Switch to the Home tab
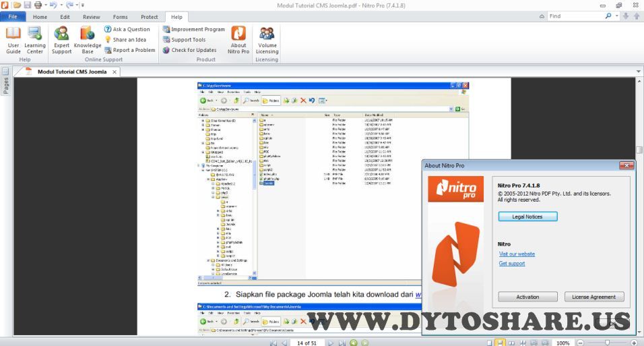 tap(40, 17)
